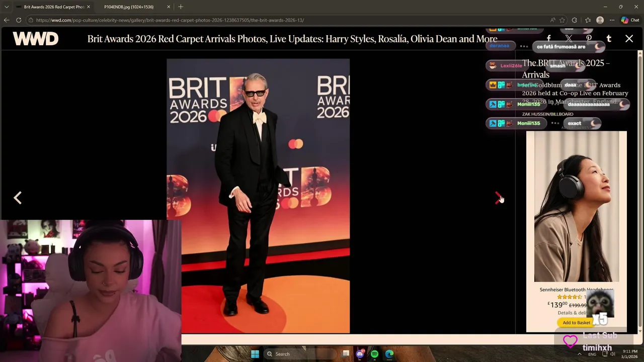Switch ENG input language

[x=592, y=354]
